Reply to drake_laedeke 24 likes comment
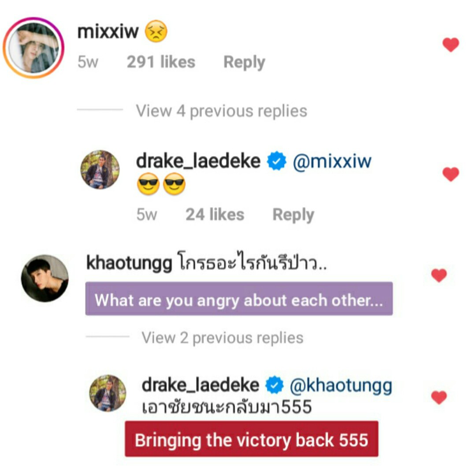 (293, 215)
